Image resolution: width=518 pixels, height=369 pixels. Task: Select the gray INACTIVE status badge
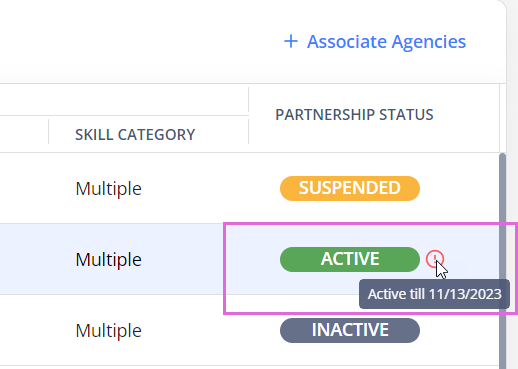tap(350, 330)
